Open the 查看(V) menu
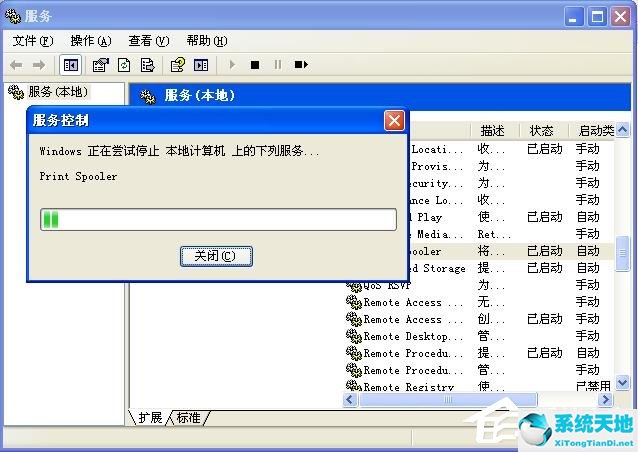The image size is (638, 452). (149, 41)
